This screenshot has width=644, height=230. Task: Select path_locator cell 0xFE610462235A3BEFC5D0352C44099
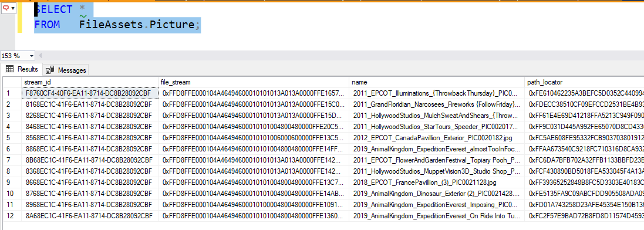pyautogui.click(x=584, y=93)
